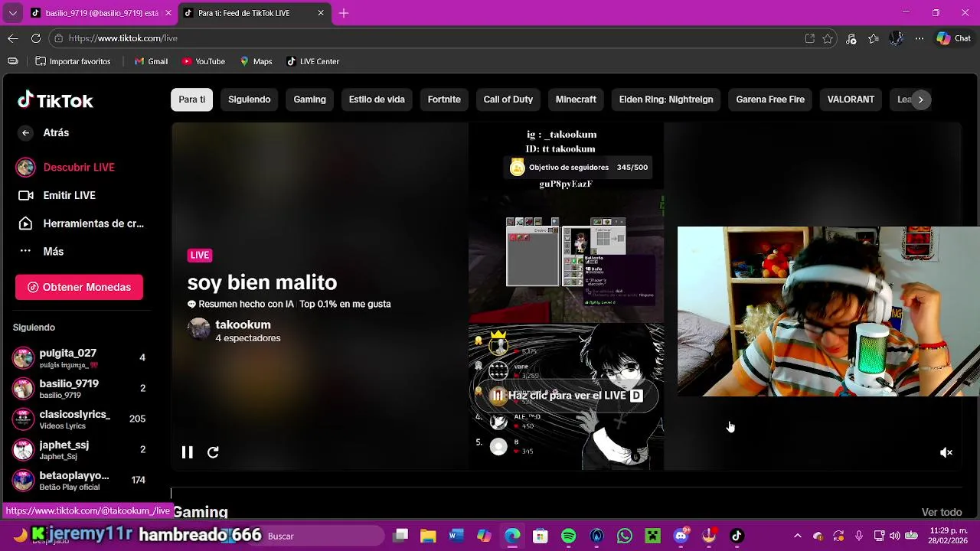
Task: Open Spotify from the taskbar
Action: (569, 536)
